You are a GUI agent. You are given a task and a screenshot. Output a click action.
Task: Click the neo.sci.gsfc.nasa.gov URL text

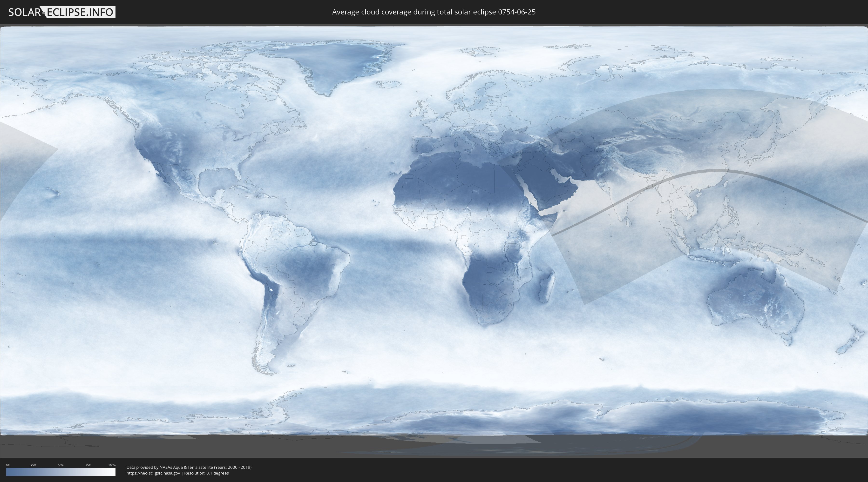click(153, 473)
